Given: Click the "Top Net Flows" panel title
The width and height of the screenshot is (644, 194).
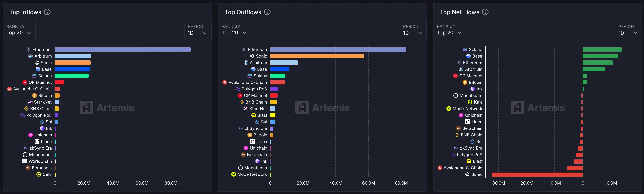Looking at the screenshot, I should click(x=460, y=12).
